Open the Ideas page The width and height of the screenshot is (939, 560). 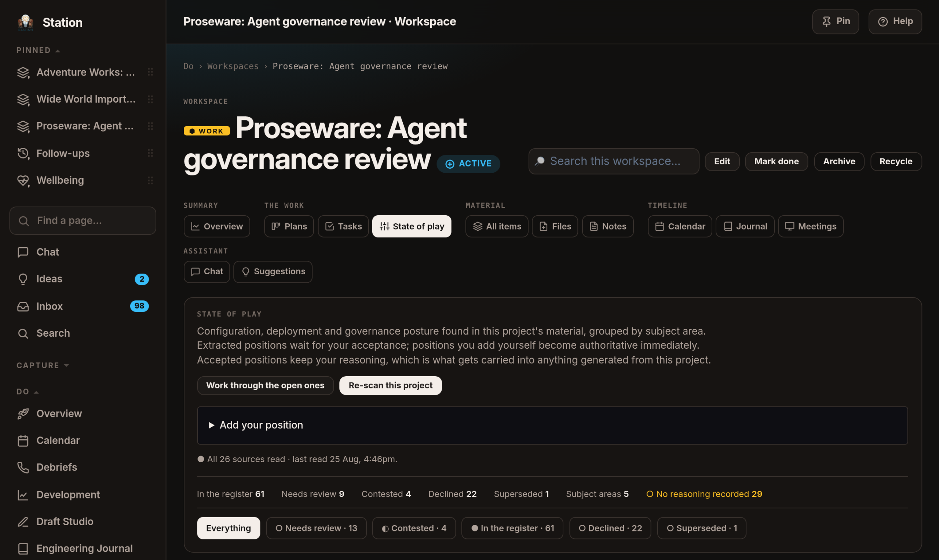[82, 278]
